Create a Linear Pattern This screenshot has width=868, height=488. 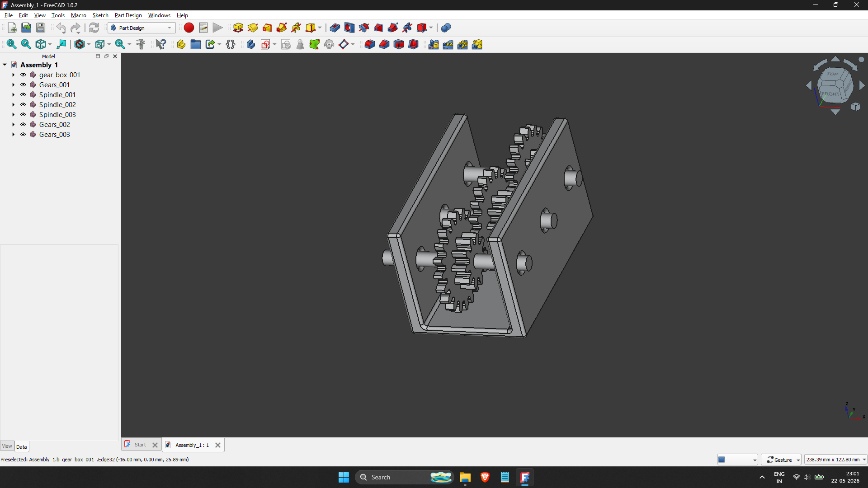tap(448, 44)
